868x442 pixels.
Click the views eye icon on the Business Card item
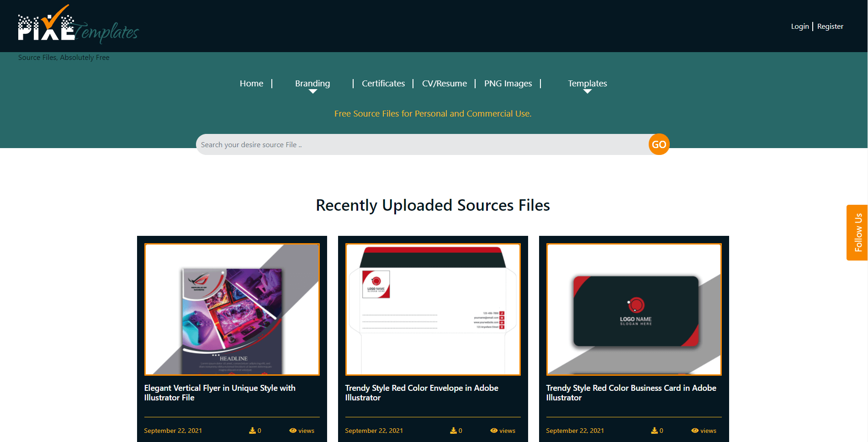point(695,430)
